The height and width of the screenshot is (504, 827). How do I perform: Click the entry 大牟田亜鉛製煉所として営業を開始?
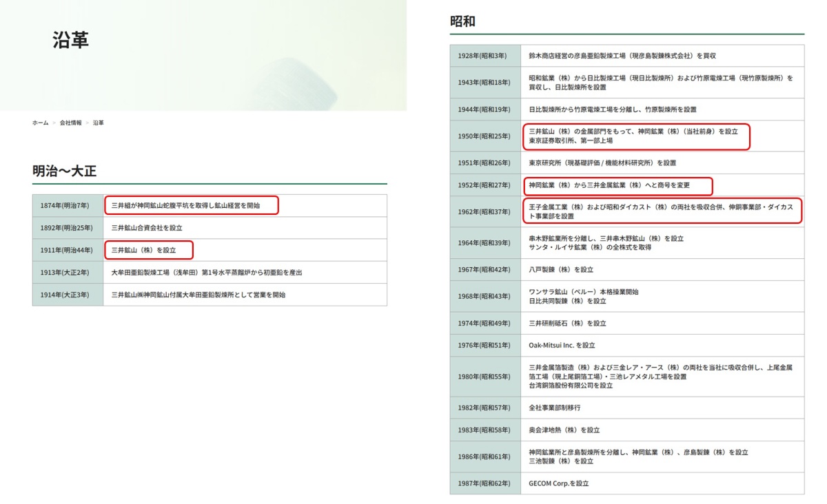click(x=198, y=295)
